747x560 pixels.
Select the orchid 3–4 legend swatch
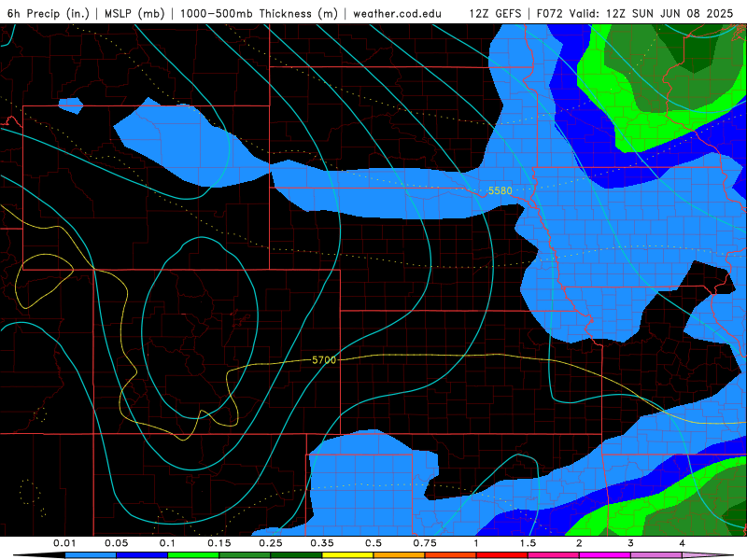(656, 555)
